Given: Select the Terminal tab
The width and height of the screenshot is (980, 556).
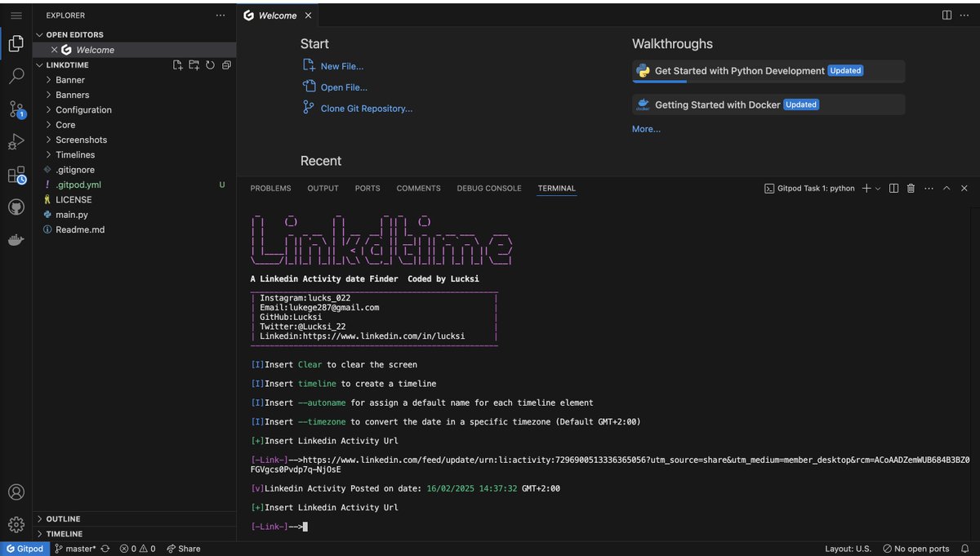Looking at the screenshot, I should 556,189.
